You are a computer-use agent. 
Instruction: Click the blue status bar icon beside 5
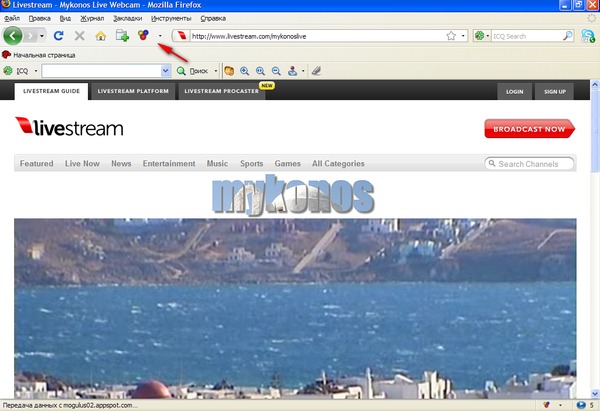pos(581,405)
